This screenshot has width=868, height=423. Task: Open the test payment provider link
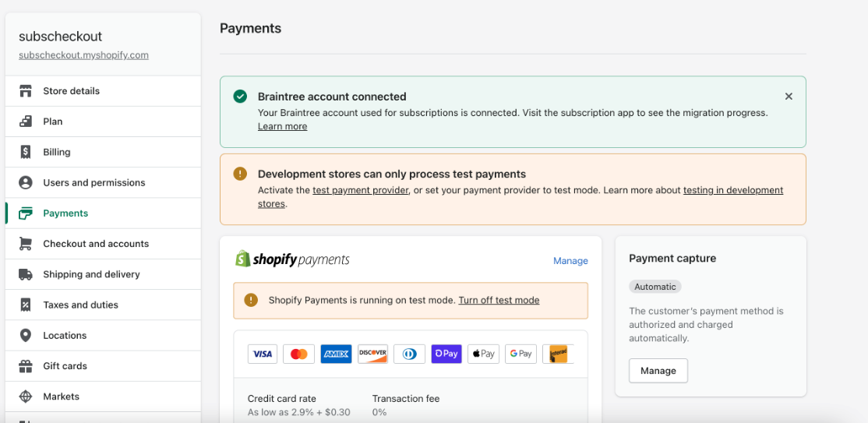tap(361, 190)
